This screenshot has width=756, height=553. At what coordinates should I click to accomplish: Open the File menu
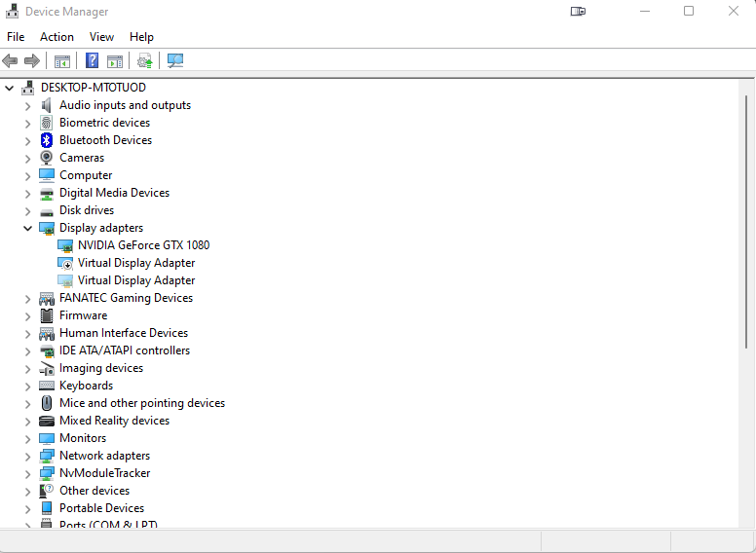pos(16,37)
